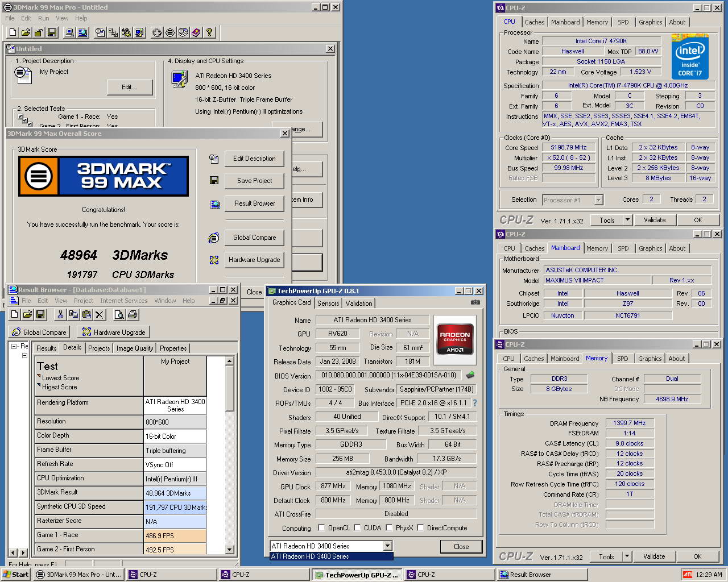Open Tools dropdown arrow in top CPU-Z window

(627, 220)
